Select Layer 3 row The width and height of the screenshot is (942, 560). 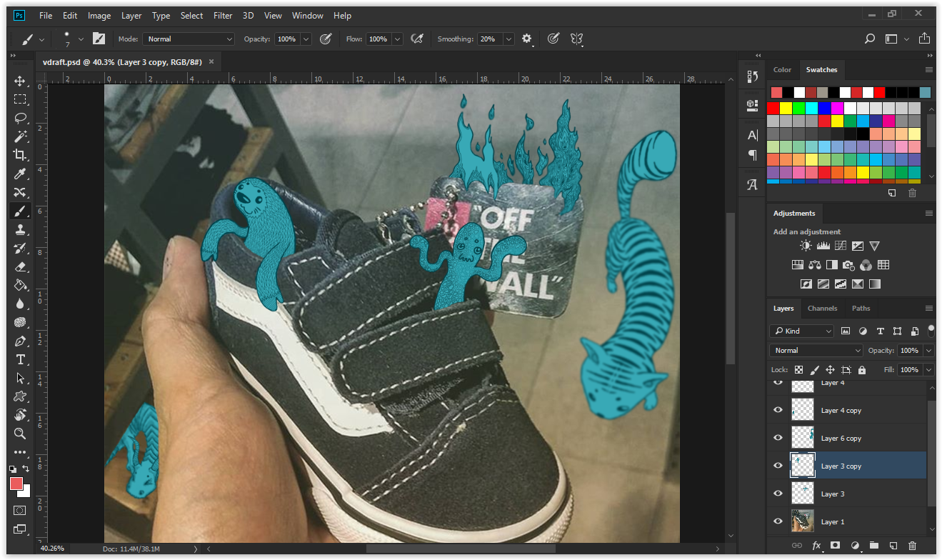point(847,494)
